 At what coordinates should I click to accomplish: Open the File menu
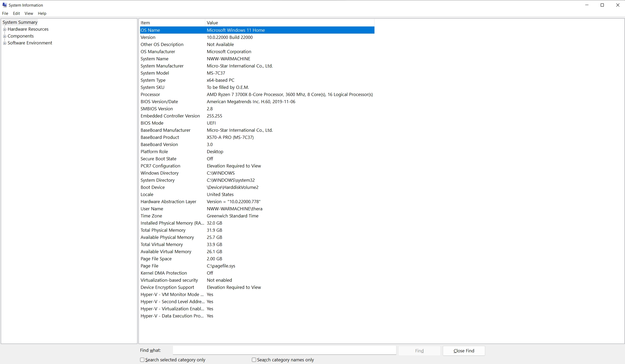[5, 13]
